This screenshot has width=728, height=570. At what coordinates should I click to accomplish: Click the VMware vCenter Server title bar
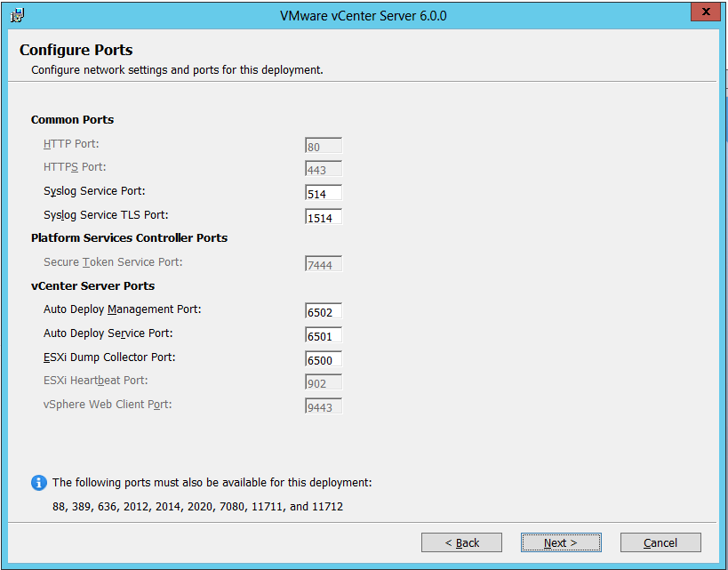coord(363,15)
